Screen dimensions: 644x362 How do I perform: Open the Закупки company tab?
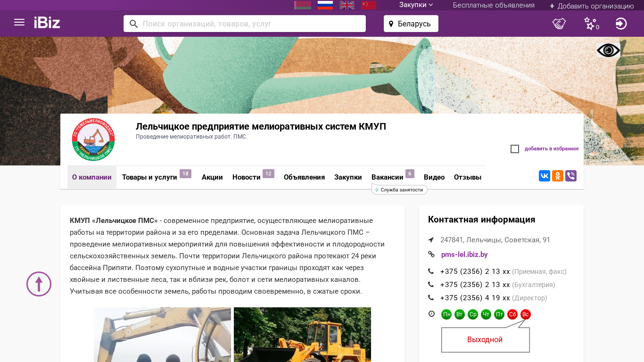(x=348, y=177)
